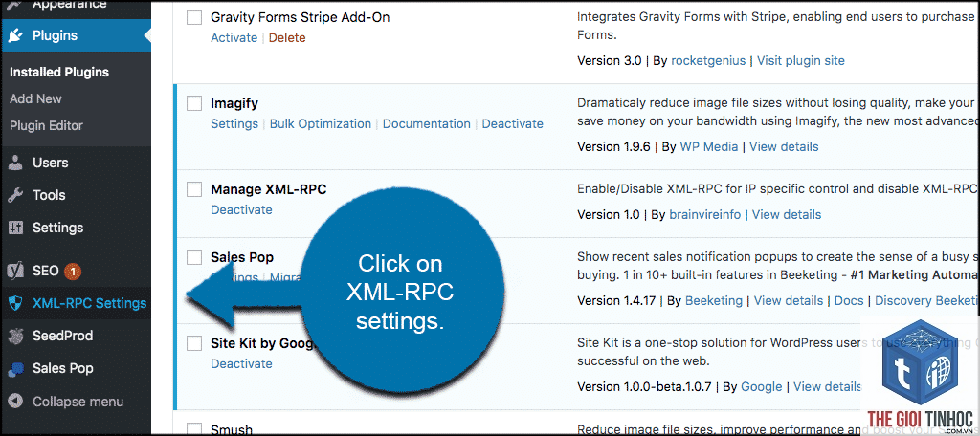The image size is (980, 436).
Task: Deactivate Site Kit by Google
Action: [241, 363]
